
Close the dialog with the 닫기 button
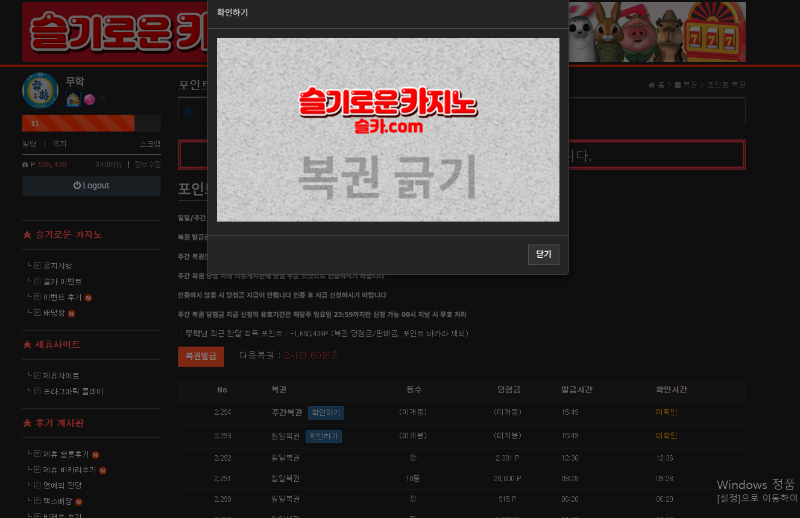(543, 255)
